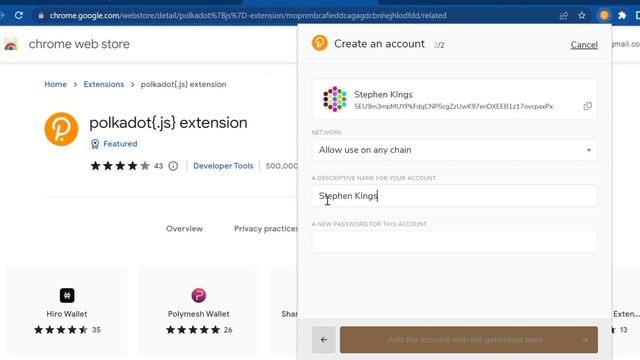Bookmark this page with the star icon
Screen dimensions: 640x360
click(x=582, y=16)
